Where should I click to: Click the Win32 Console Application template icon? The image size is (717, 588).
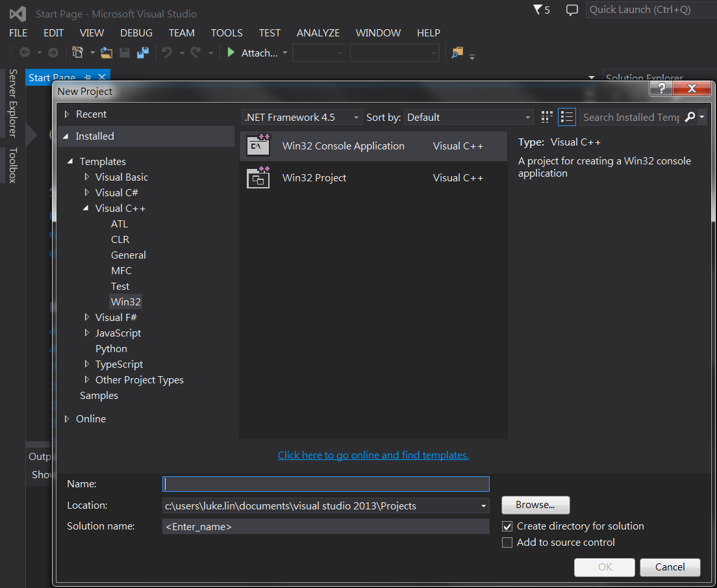coord(258,146)
